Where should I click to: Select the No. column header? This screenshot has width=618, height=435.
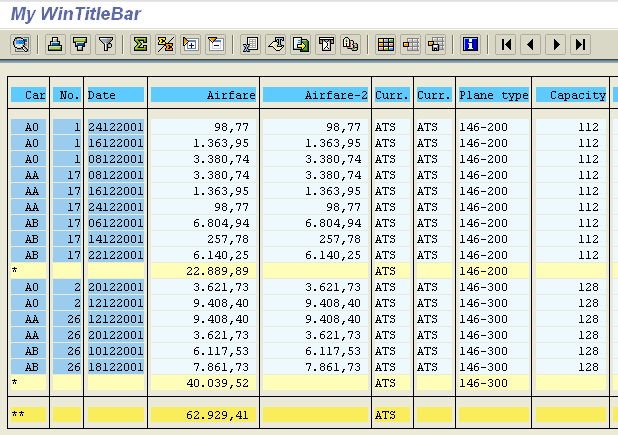(67, 95)
